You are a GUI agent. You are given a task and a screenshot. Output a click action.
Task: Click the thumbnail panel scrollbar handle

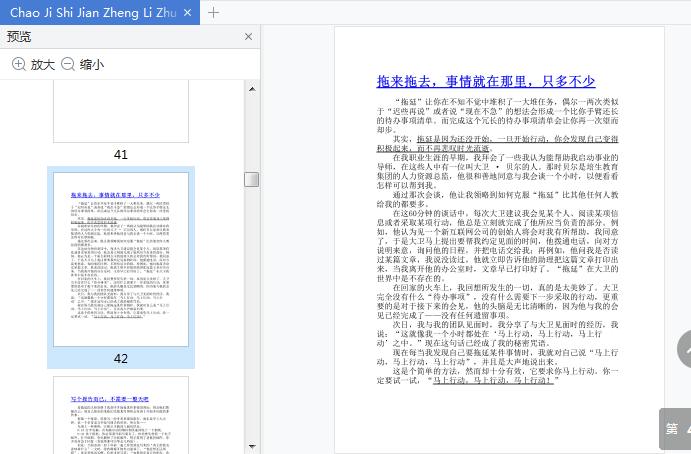click(x=252, y=179)
